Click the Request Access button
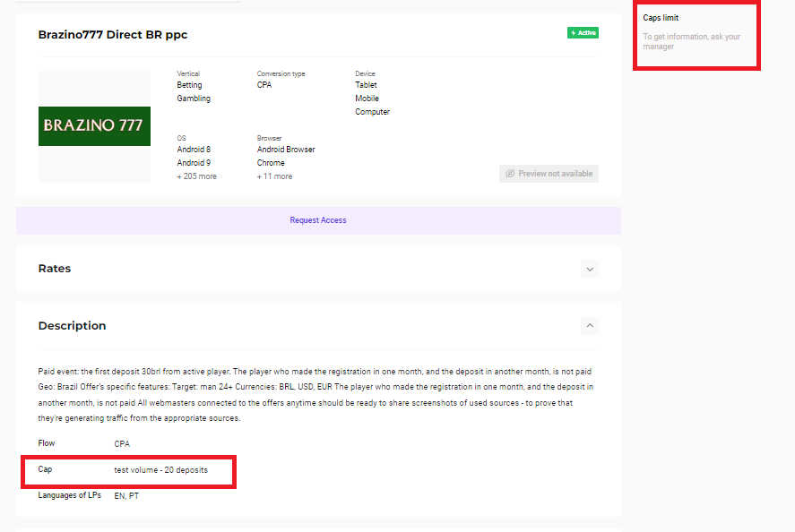Image resolution: width=795 pixels, height=532 pixels. tap(317, 220)
